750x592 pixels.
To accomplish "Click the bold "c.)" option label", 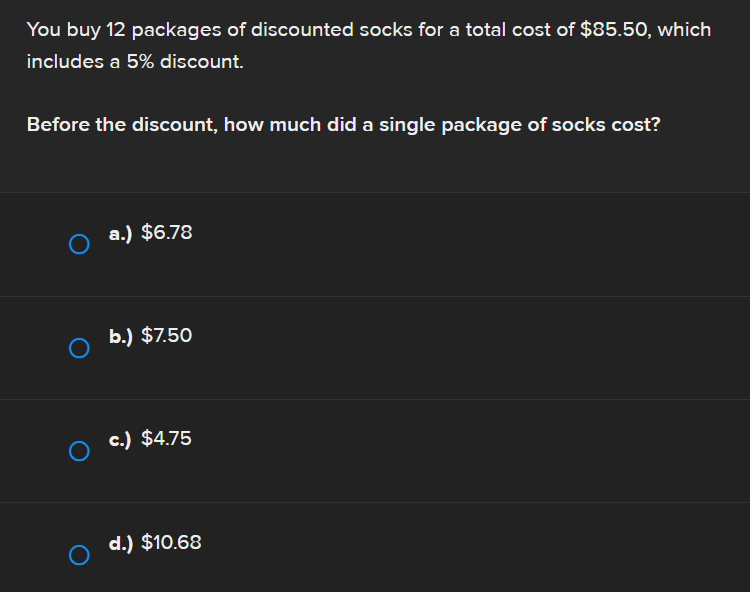I will pyautogui.click(x=121, y=439).
